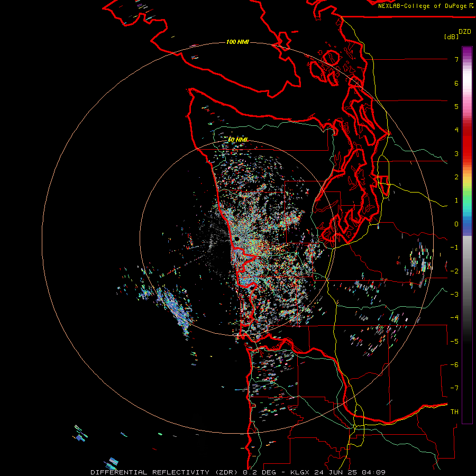
Task: Click the -4 value on color scale
Action: click(x=454, y=318)
